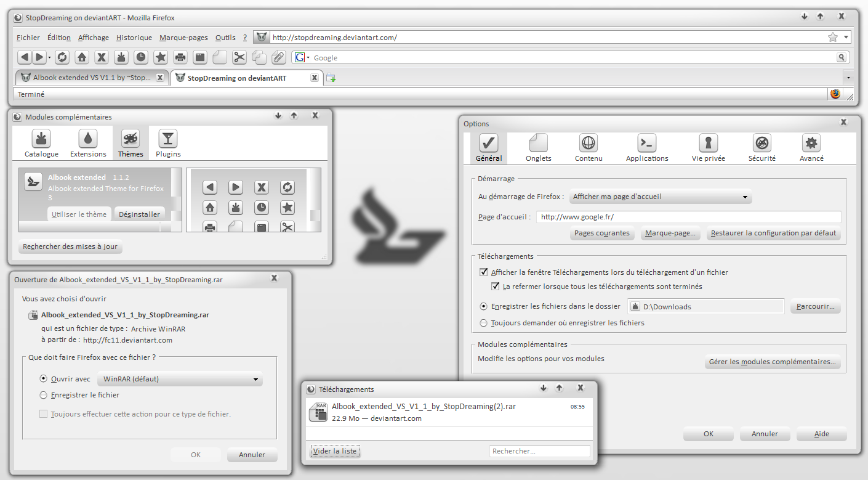Open bookmarks via the main toolbar star icon
This screenshot has height=480, width=868.
coord(161,58)
